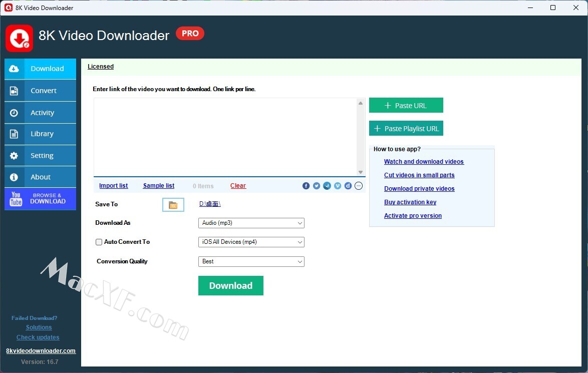Open YouTube Browse & Download
Image resolution: width=588 pixels, height=373 pixels.
(41, 199)
